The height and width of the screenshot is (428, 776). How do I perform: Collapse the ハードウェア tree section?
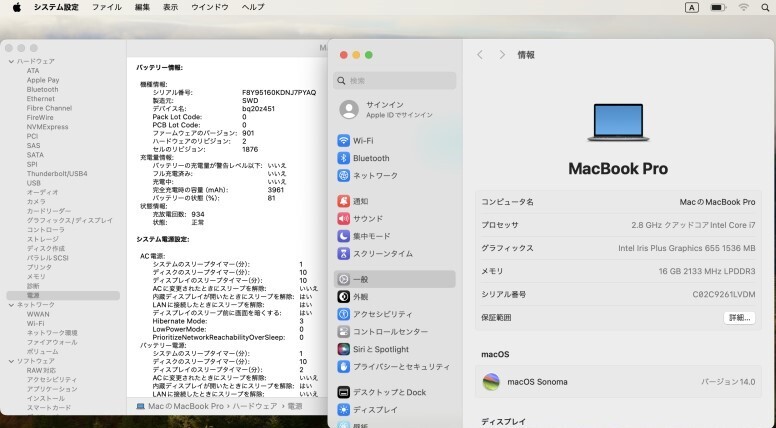coord(11,61)
